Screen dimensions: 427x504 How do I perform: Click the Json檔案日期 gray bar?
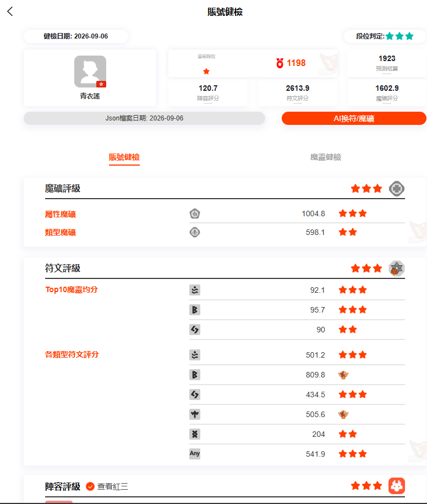[x=144, y=118]
